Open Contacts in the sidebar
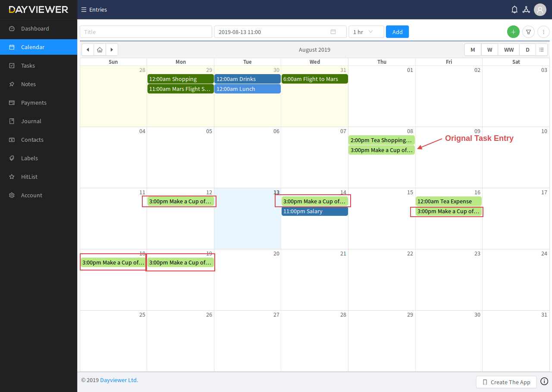Screen dimensions: 552x392 pyautogui.click(x=38, y=140)
